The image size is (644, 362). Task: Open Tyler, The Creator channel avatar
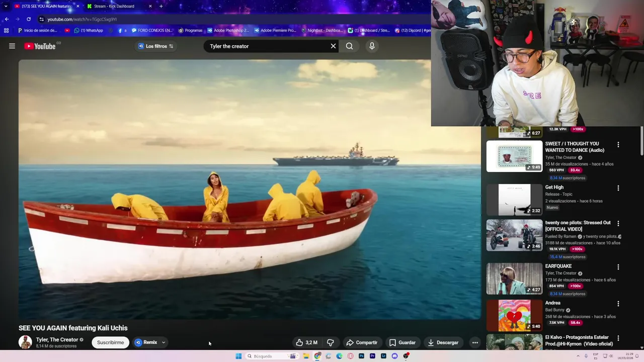(x=25, y=342)
